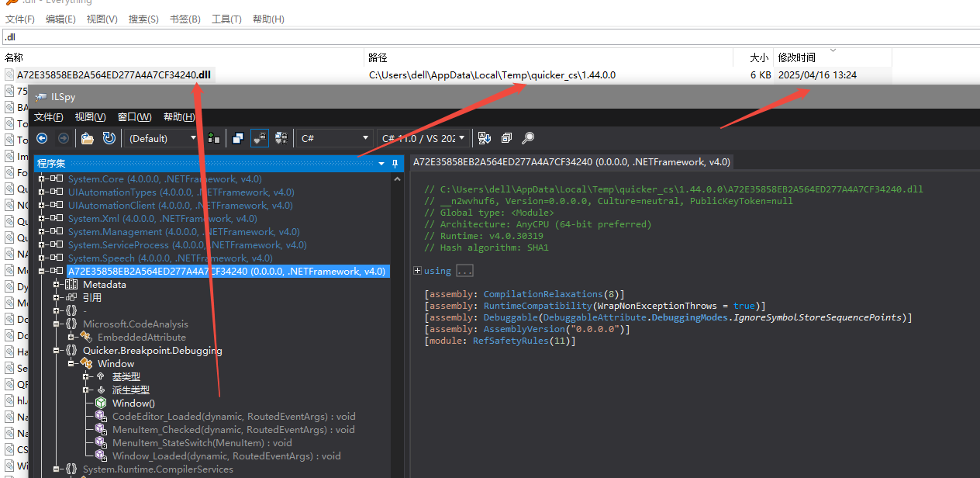
Task: Open the 帮助(H) menu in ILSpy
Action: [179, 117]
